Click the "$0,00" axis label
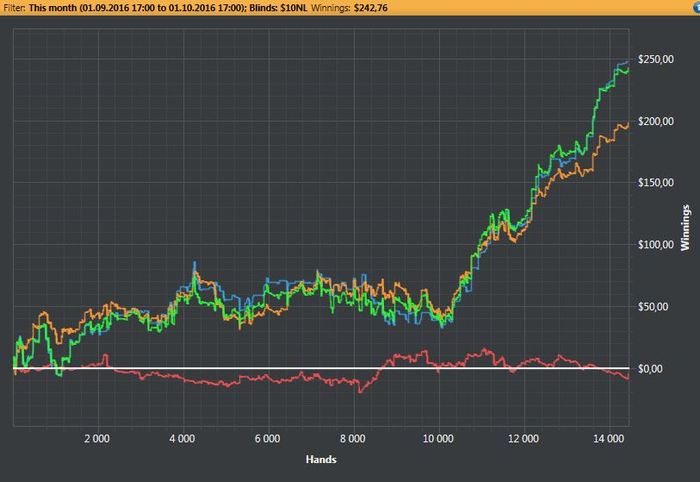 (x=650, y=369)
